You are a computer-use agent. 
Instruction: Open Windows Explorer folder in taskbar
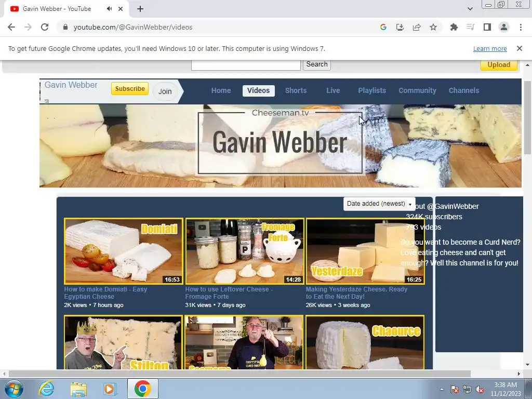coord(78,389)
